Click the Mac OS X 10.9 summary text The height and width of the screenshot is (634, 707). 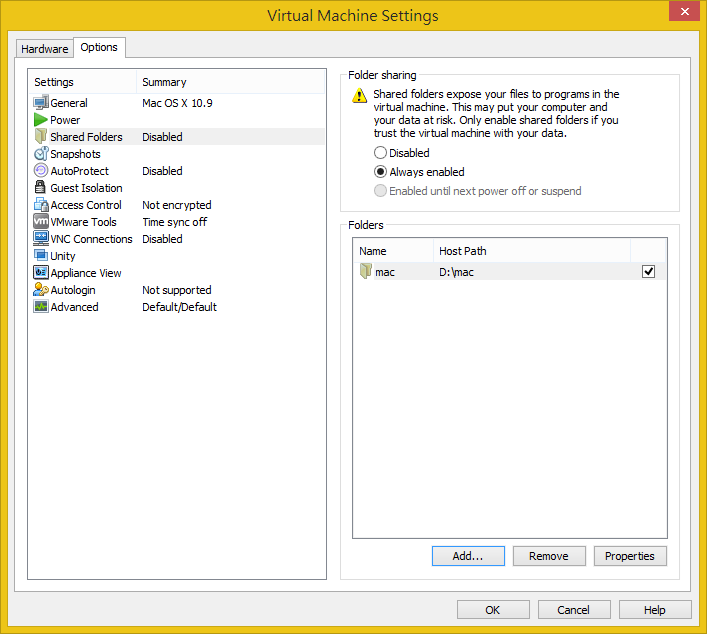click(177, 103)
